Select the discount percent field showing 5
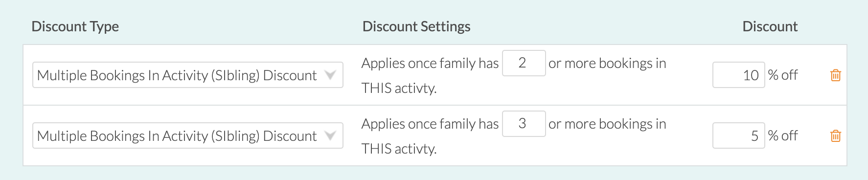The image size is (868, 180). tap(738, 135)
